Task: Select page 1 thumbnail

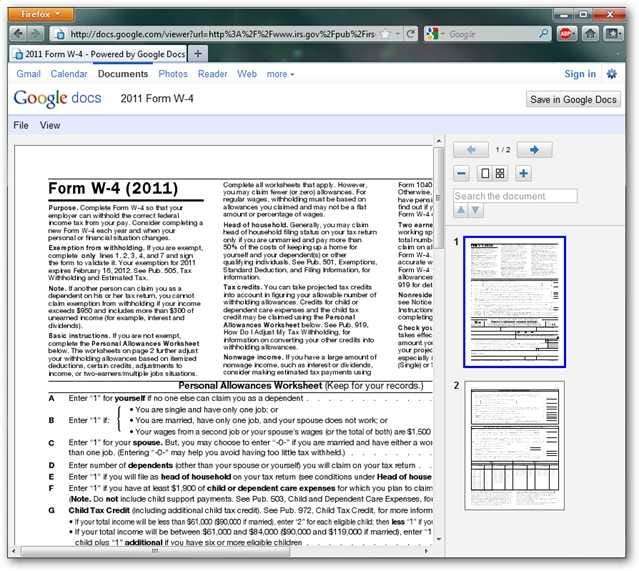Action: [x=514, y=302]
